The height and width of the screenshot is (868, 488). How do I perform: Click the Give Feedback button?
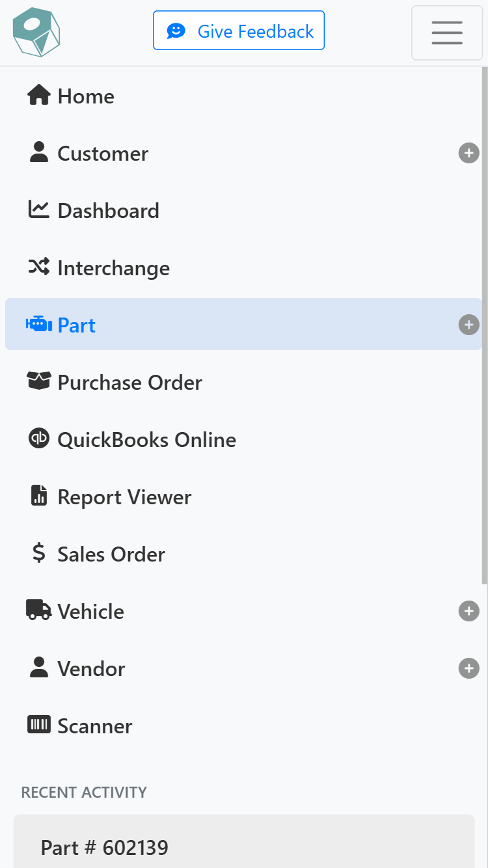239,31
